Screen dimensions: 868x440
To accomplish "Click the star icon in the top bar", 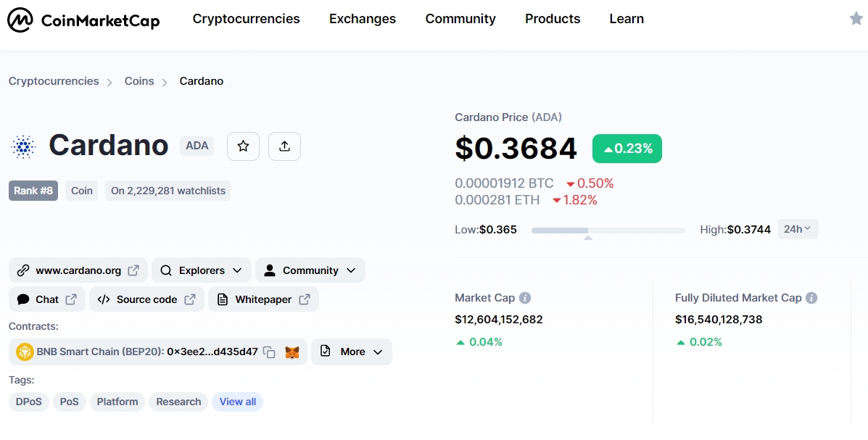I will pos(856,19).
